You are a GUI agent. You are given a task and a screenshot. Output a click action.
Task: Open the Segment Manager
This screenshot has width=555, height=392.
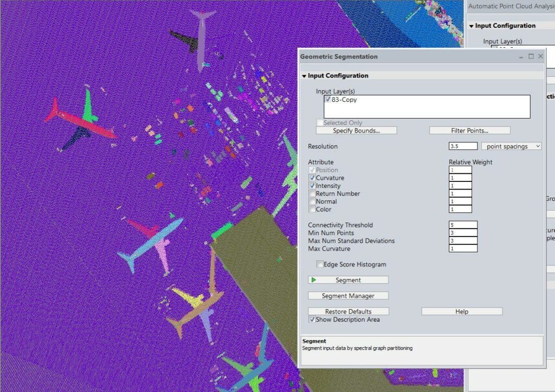[347, 295]
